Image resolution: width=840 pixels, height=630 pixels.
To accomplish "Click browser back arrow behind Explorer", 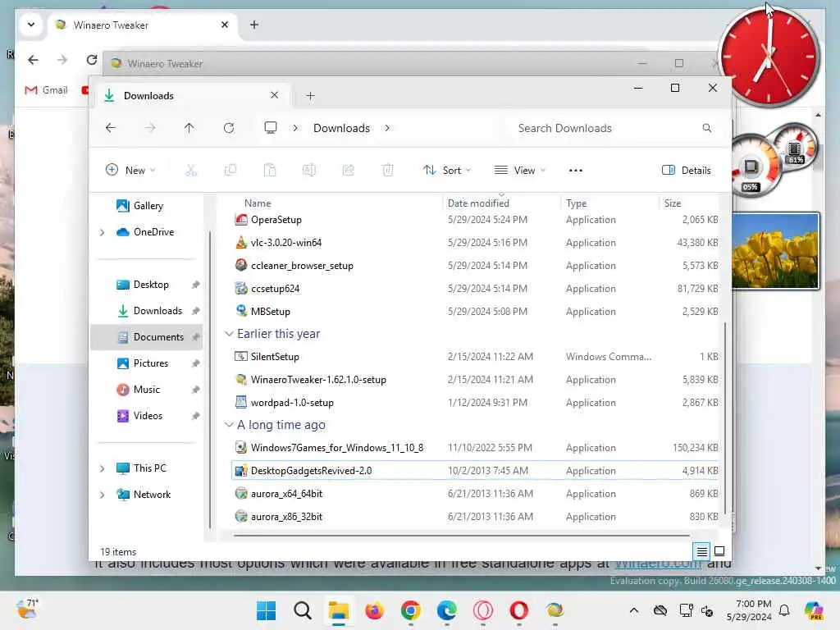I will click(33, 60).
